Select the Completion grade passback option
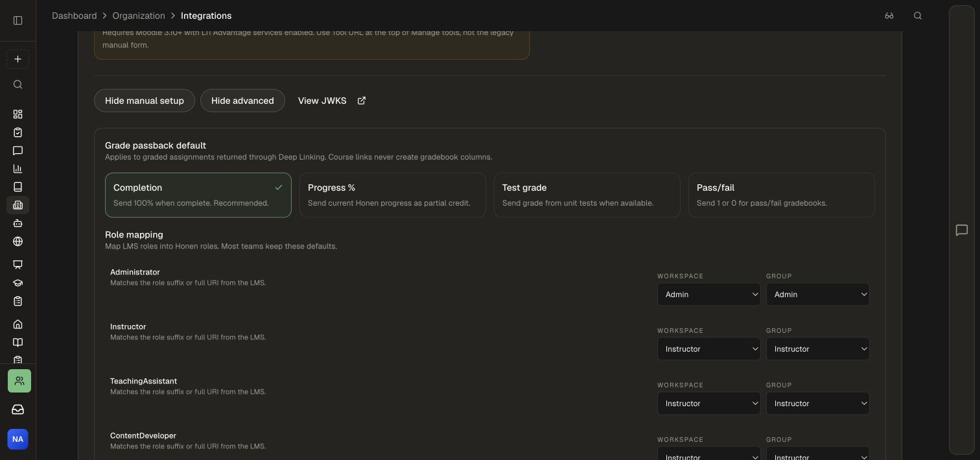 198,195
